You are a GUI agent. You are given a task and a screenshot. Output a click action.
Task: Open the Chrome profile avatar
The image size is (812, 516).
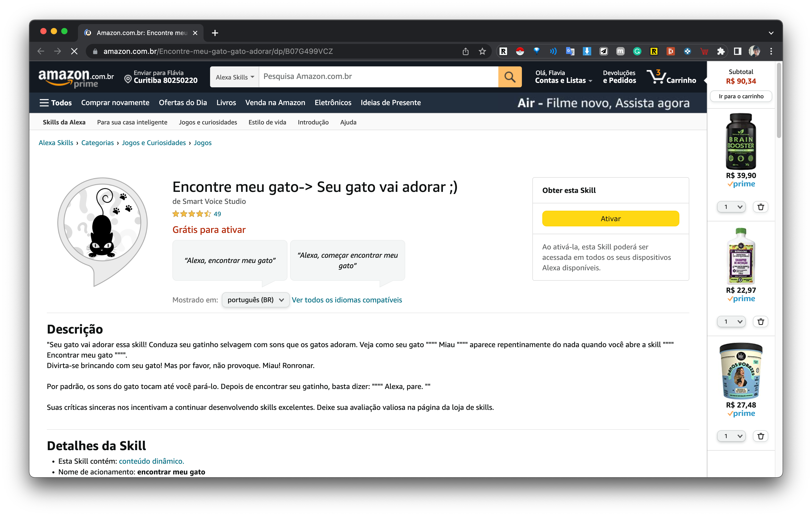point(754,51)
